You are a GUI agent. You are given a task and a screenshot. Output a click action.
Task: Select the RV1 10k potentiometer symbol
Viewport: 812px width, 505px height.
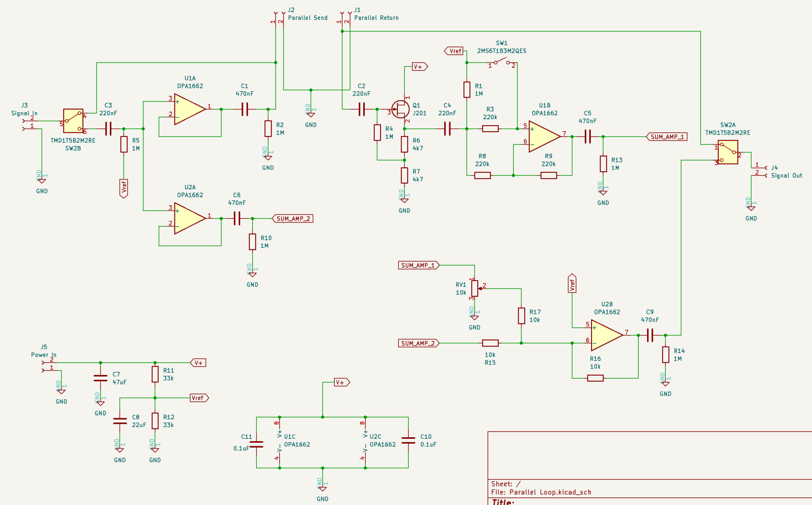(x=475, y=288)
